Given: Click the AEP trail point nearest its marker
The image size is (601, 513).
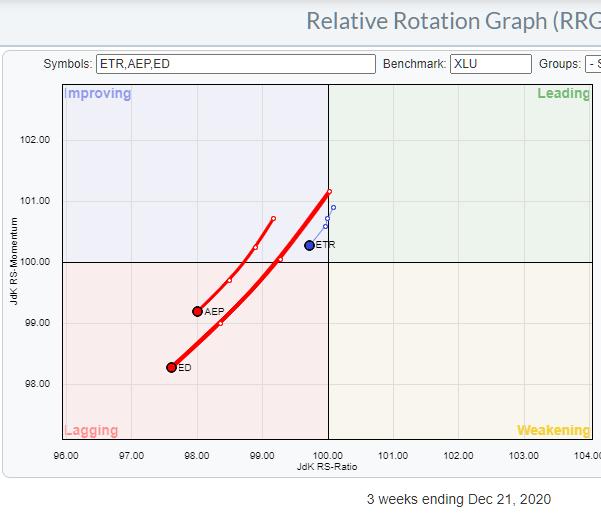Looking at the screenshot, I should coord(230,280).
